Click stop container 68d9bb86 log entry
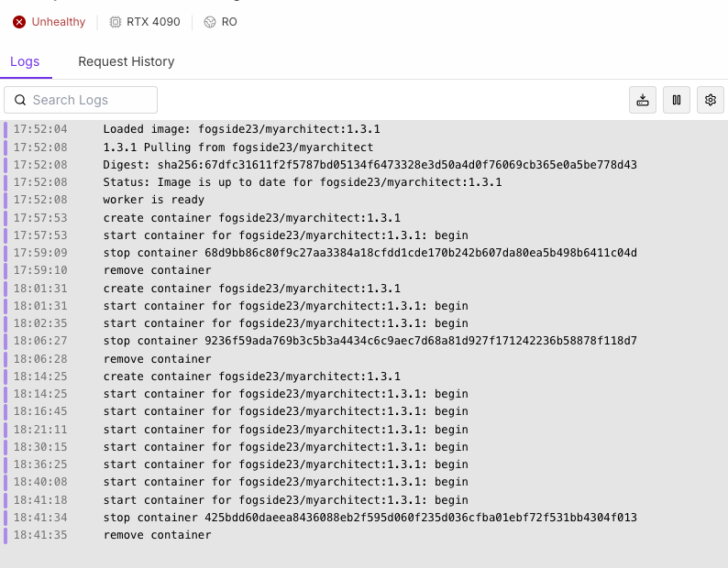Image resolution: width=728 pixels, height=568 pixels. coord(370,253)
